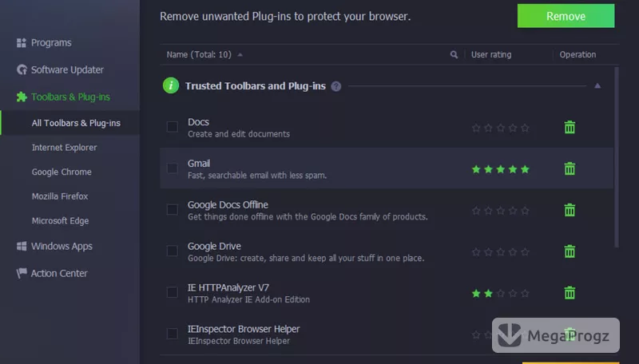This screenshot has height=364, width=639.
Task: Check the Gmail checkbox
Action: pyautogui.click(x=173, y=168)
